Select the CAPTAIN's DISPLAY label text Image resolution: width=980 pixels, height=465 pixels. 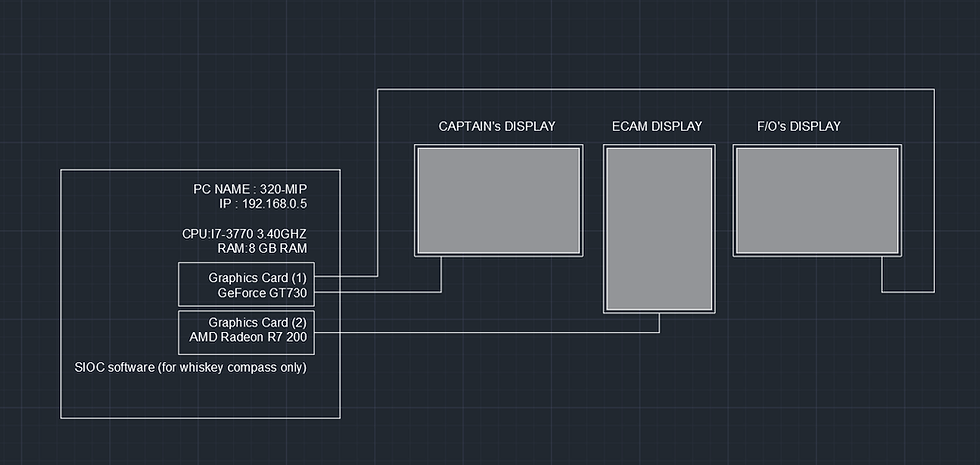pos(497,126)
